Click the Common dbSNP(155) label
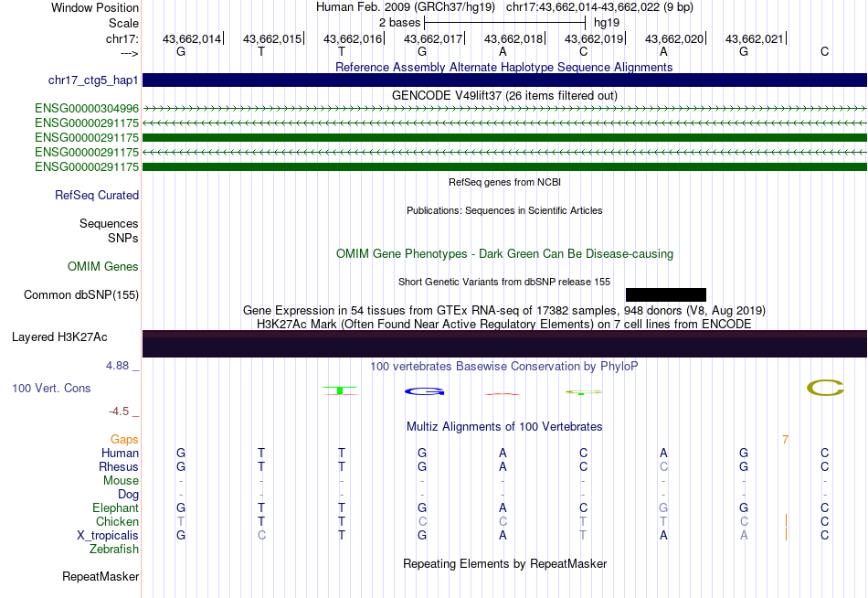Image resolution: width=868 pixels, height=598 pixels. click(81, 294)
